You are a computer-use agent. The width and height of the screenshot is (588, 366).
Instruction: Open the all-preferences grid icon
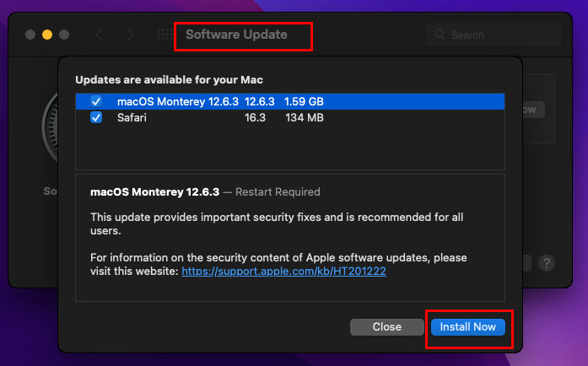pos(165,35)
